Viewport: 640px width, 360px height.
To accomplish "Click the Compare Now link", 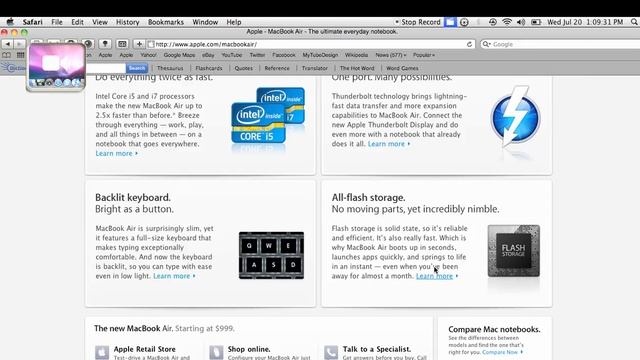I will click(502, 352).
